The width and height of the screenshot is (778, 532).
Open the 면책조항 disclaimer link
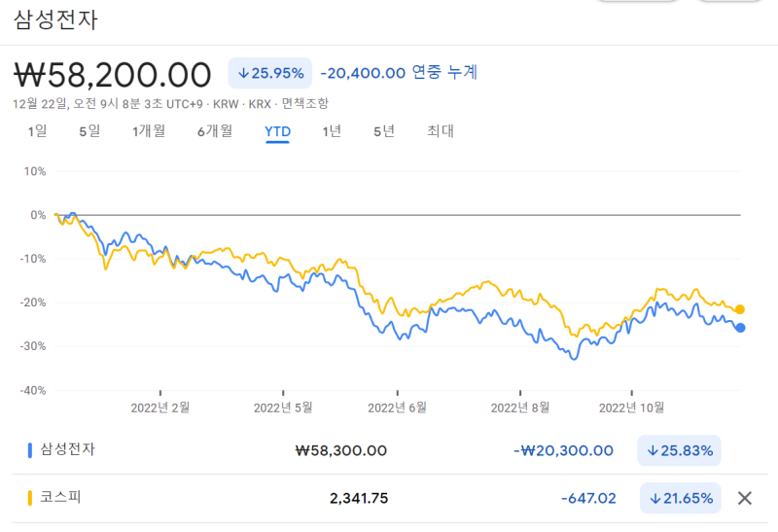click(x=305, y=103)
